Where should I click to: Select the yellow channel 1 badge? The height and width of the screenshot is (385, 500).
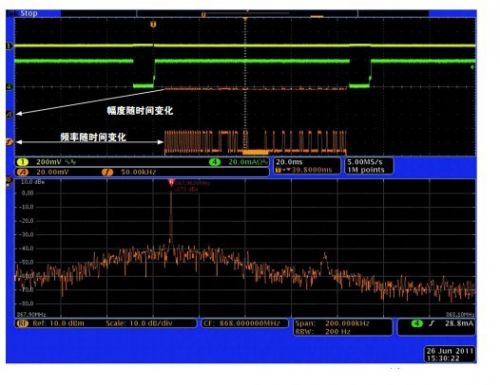coord(23,162)
